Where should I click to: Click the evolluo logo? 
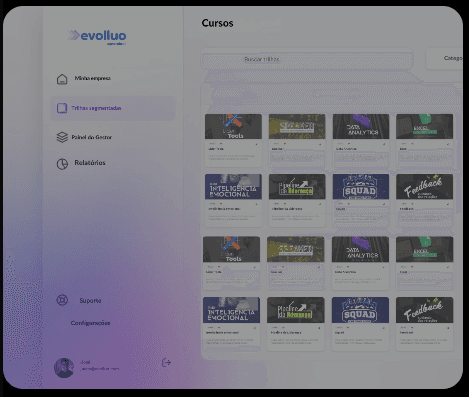(97, 37)
